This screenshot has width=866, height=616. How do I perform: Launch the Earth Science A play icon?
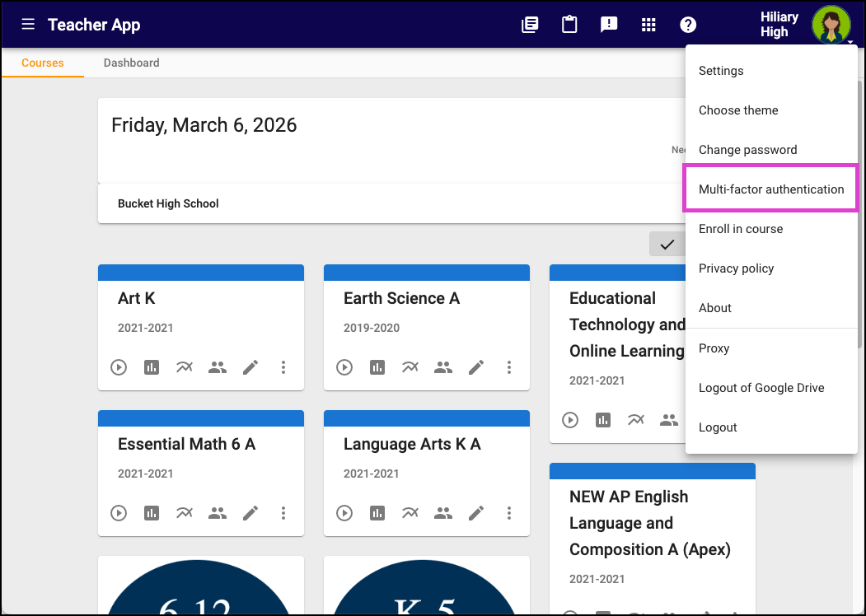pos(344,367)
